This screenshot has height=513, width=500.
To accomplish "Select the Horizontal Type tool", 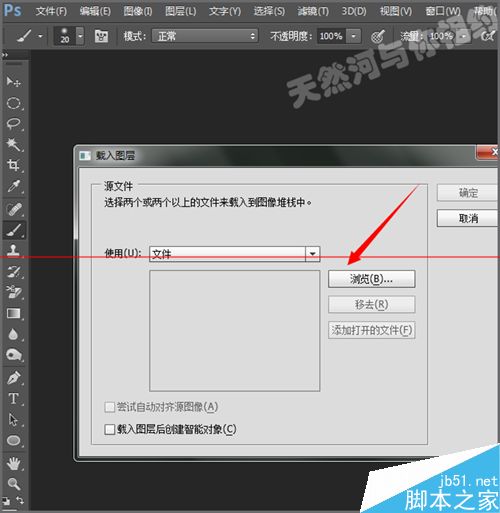I will coord(13,399).
